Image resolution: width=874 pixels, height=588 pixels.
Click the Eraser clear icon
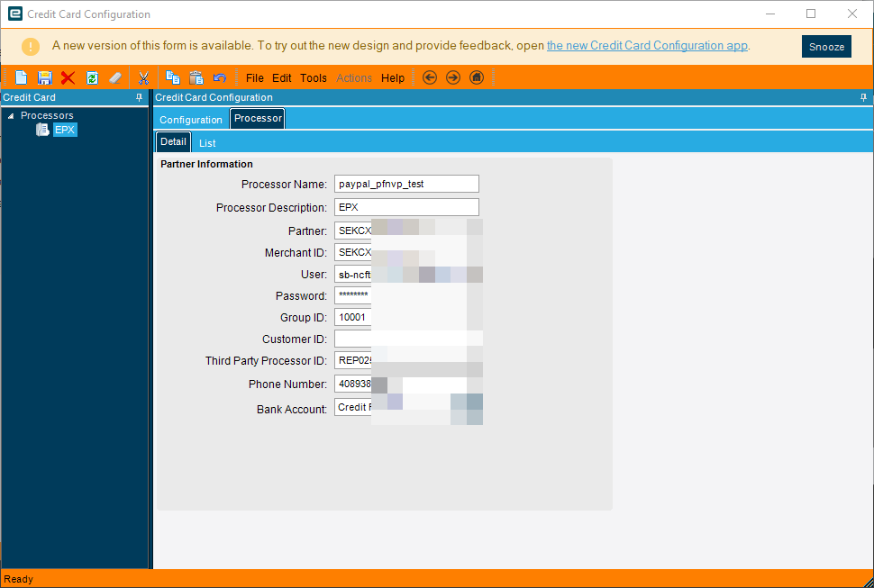[x=115, y=78]
